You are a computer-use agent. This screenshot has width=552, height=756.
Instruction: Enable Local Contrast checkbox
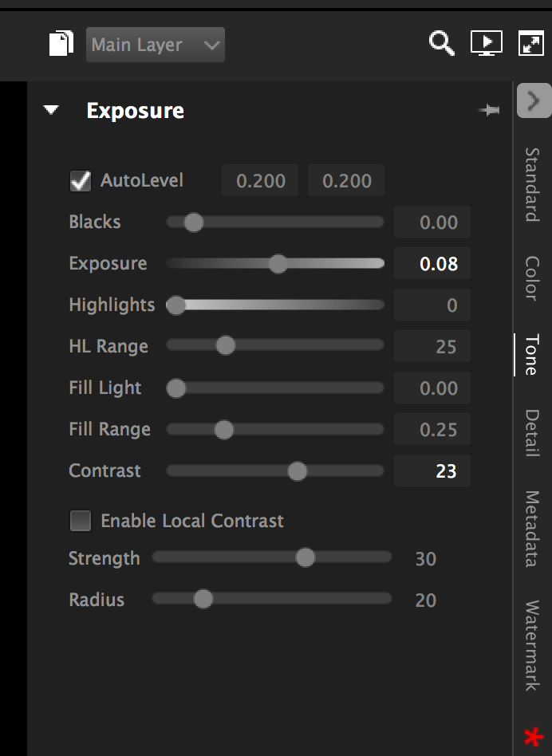click(81, 522)
